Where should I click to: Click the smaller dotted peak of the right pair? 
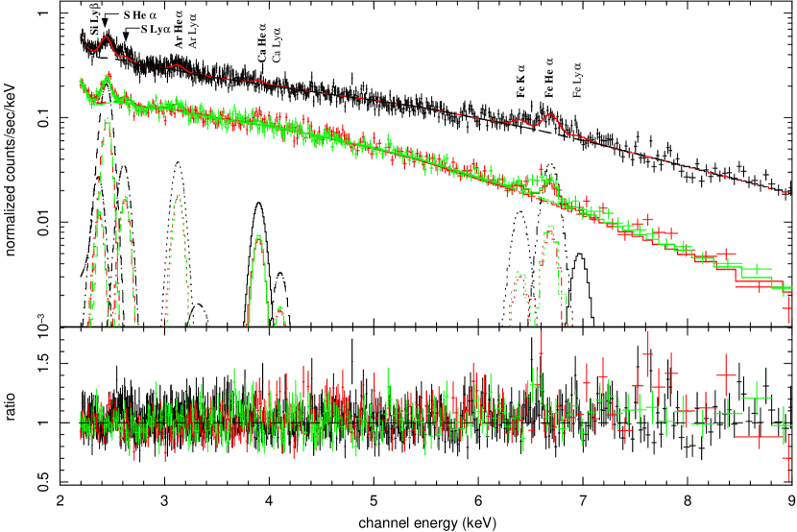pyautogui.click(x=519, y=274)
